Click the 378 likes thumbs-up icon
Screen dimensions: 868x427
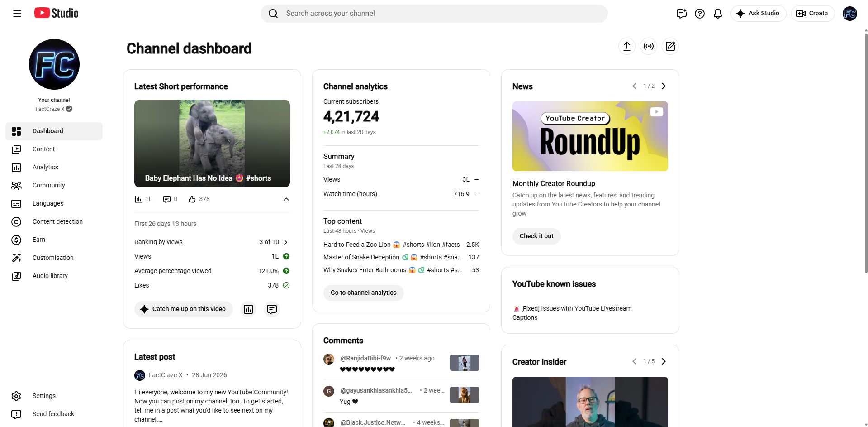192,199
